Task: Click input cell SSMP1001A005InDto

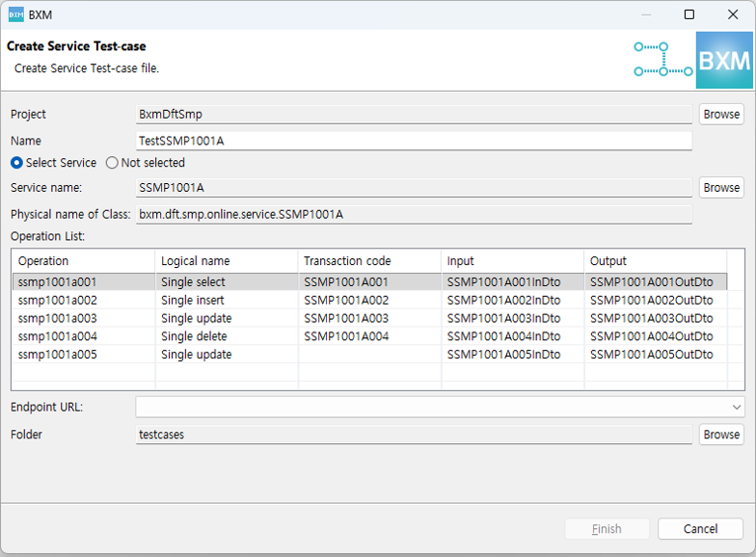Action: point(513,355)
